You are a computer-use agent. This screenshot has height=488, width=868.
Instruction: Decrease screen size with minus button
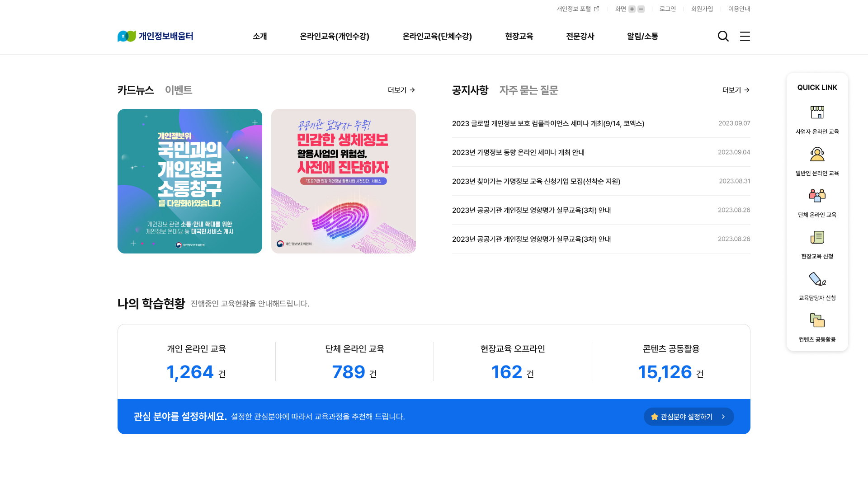(x=641, y=9)
